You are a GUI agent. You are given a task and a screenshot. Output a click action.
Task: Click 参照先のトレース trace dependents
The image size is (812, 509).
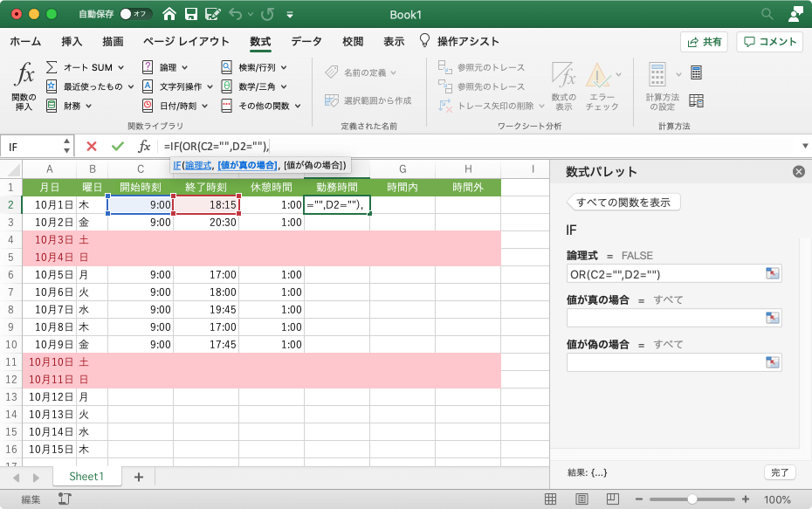(x=482, y=86)
